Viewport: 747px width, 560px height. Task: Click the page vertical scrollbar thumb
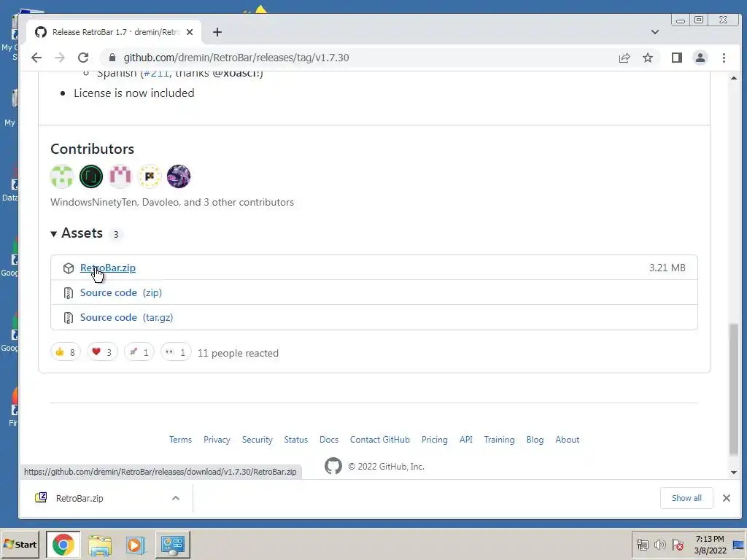(734, 389)
